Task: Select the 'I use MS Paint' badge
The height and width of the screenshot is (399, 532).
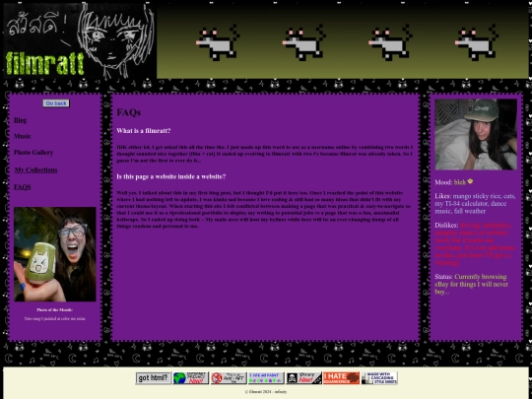Action: (x=266, y=378)
